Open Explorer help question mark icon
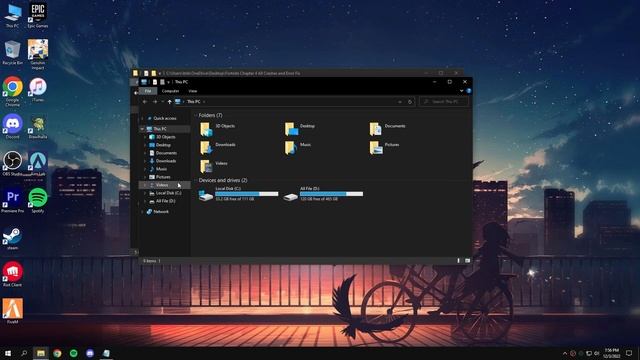 (469, 91)
